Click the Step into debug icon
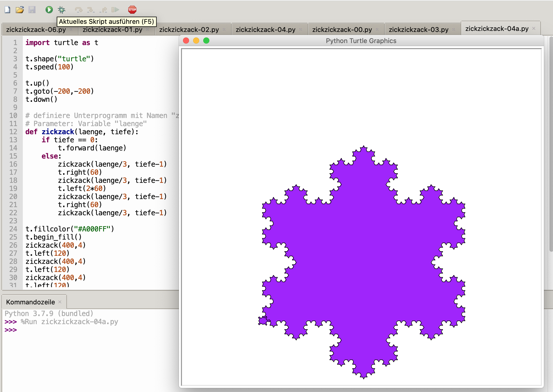Viewport: 553px width, 392px height. coord(90,10)
